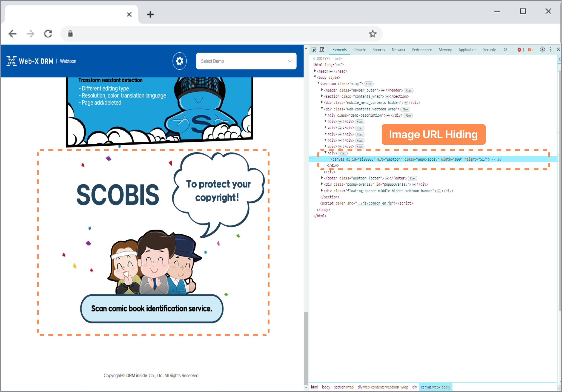562x392 pixels.
Task: Open DevTools settings gear
Action: click(542, 50)
